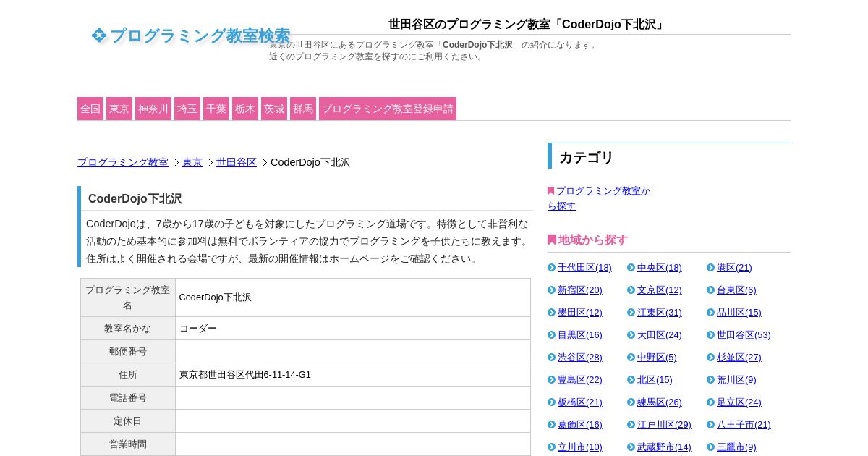Select the 群馬 navigation tab
The height and width of the screenshot is (456, 868).
pyautogui.click(x=303, y=109)
